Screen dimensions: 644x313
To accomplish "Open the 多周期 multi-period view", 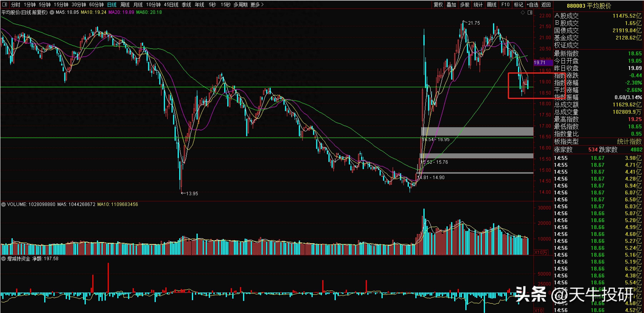I will (x=240, y=4).
